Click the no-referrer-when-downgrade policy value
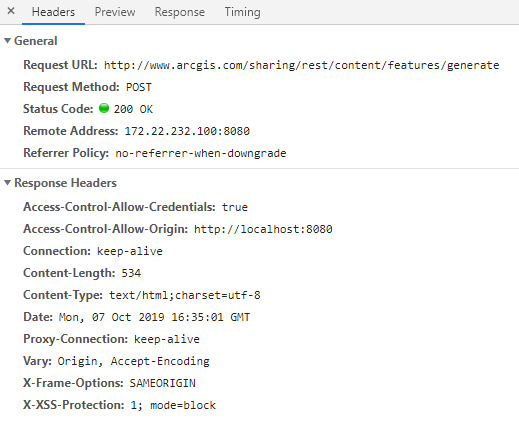 click(201, 153)
